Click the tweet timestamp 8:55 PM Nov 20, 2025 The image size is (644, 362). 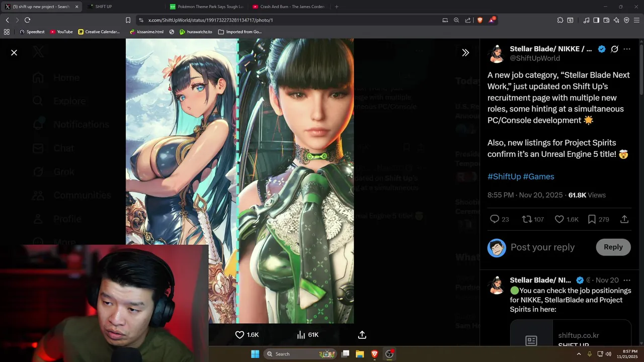pyautogui.click(x=525, y=195)
